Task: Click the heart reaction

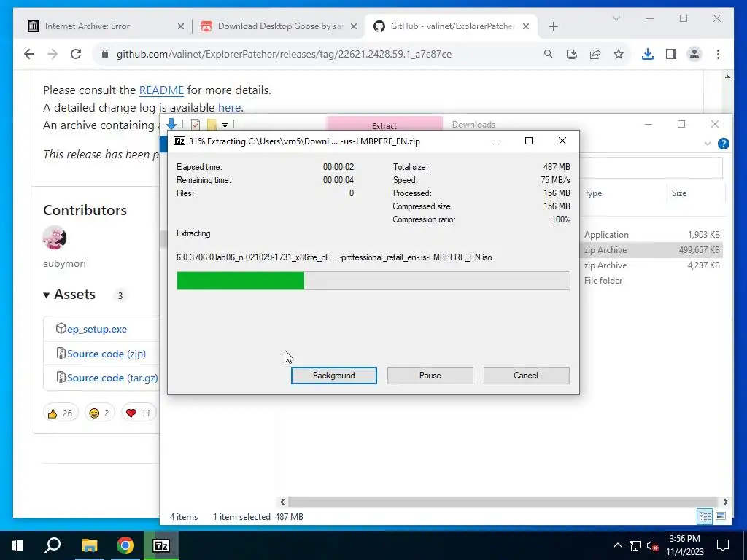Action: point(139,413)
